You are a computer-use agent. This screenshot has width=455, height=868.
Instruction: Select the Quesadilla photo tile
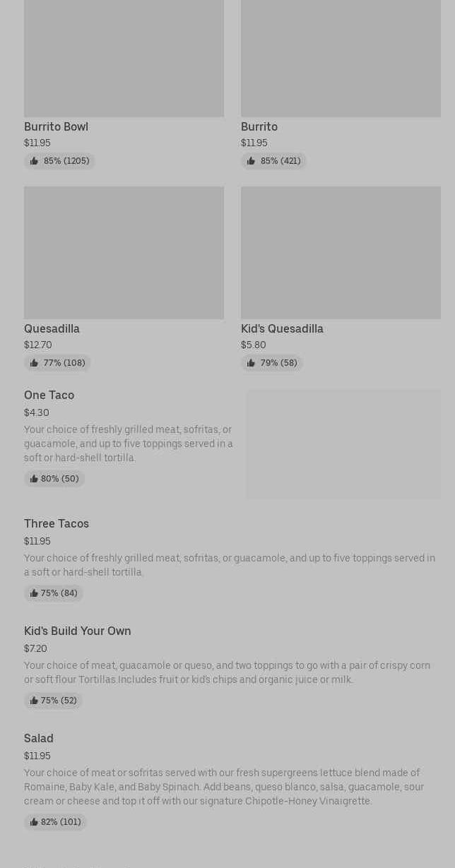(124, 252)
